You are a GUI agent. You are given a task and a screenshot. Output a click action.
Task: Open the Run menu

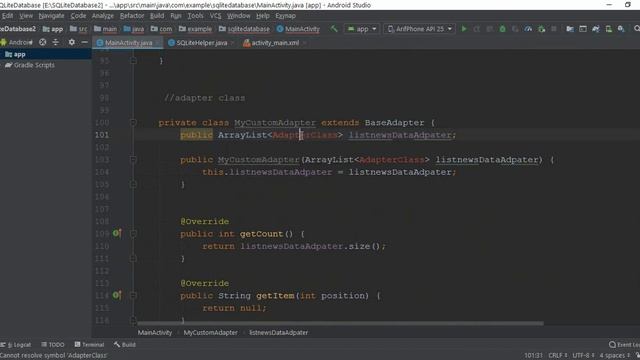pyautogui.click(x=176, y=16)
